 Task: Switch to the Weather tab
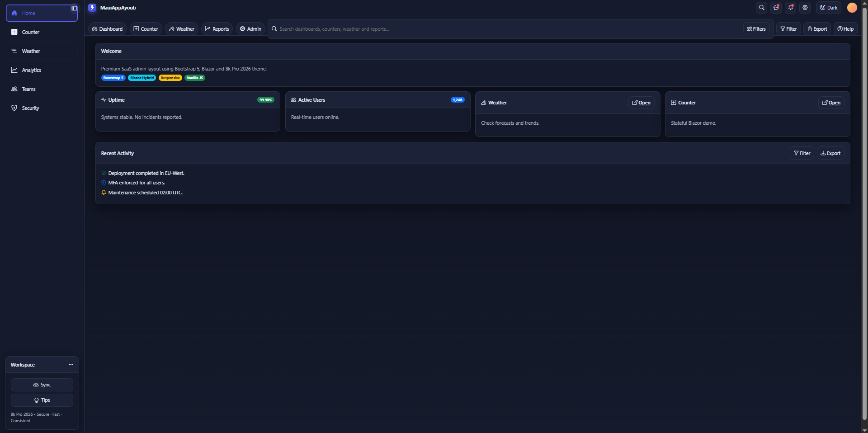[x=181, y=28]
